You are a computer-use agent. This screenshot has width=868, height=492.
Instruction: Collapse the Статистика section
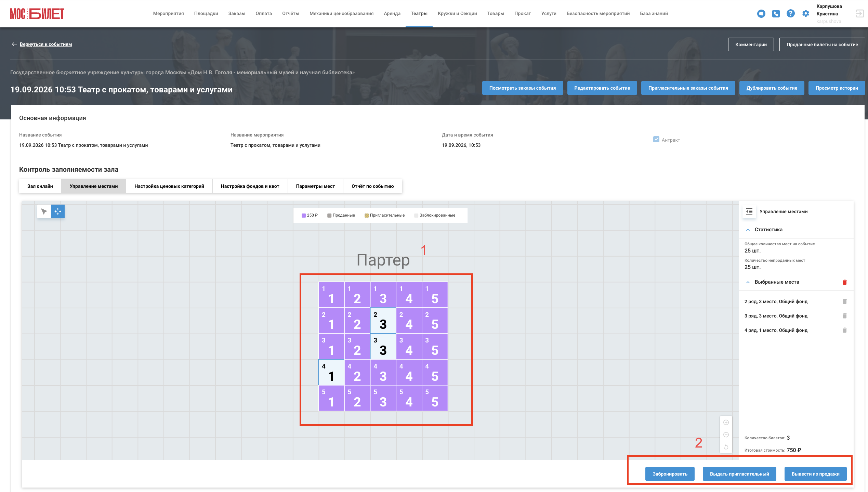click(x=748, y=230)
